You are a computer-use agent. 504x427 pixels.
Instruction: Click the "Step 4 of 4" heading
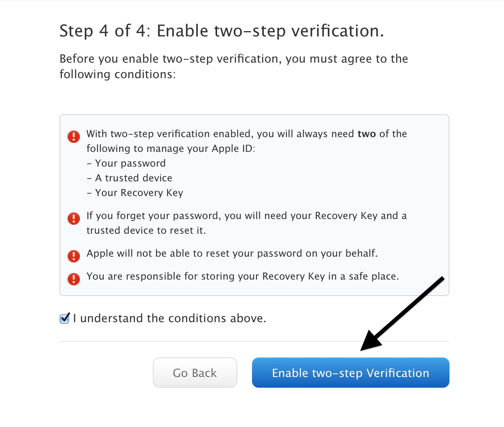(x=221, y=31)
